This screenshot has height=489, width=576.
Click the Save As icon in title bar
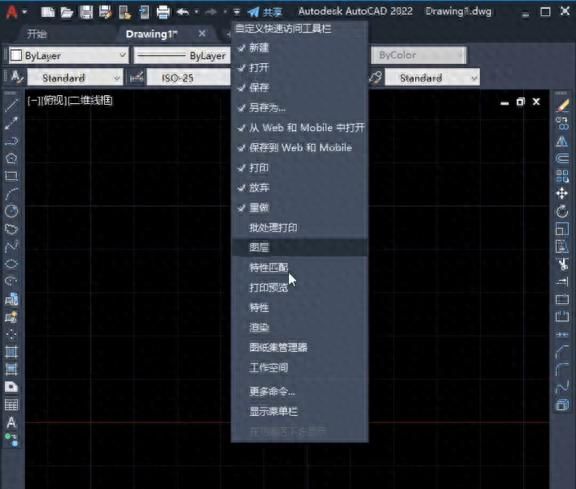(x=105, y=12)
